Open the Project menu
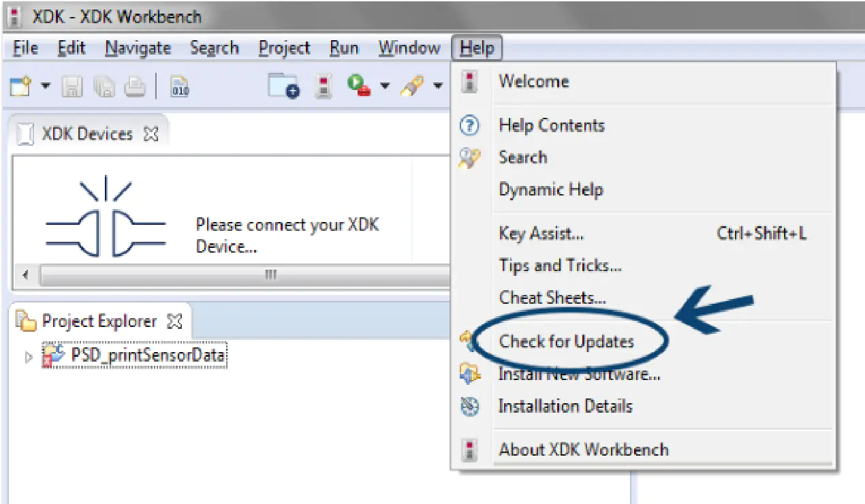Viewport: 865px width, 504px height. 285,48
